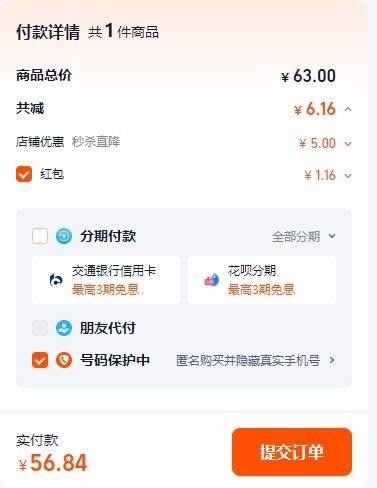Click the orange phone number protection icon

[x=64, y=360]
